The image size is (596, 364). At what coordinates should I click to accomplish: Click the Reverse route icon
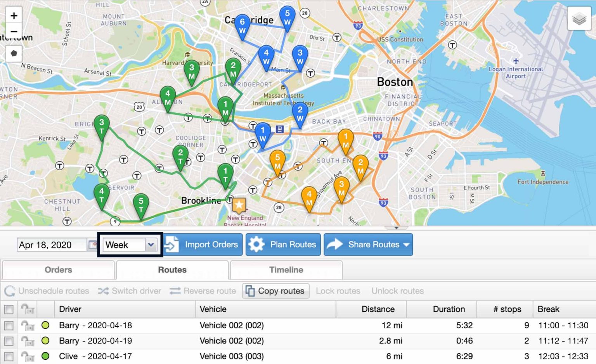click(x=175, y=291)
